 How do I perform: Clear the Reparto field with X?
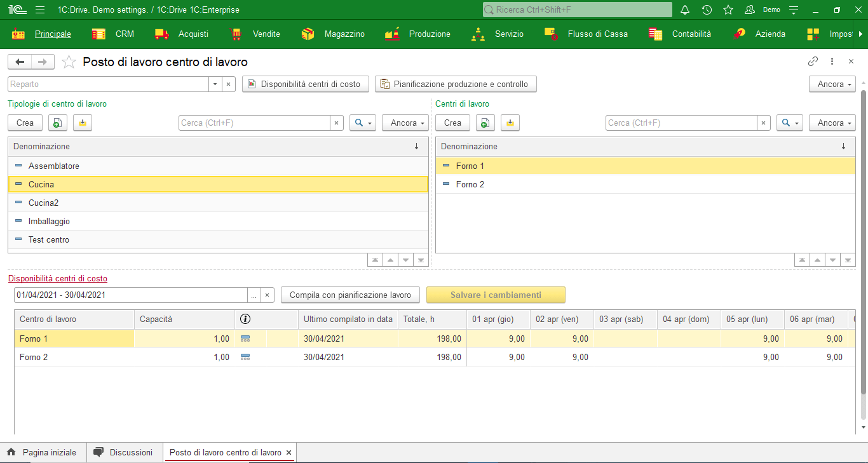click(x=228, y=84)
